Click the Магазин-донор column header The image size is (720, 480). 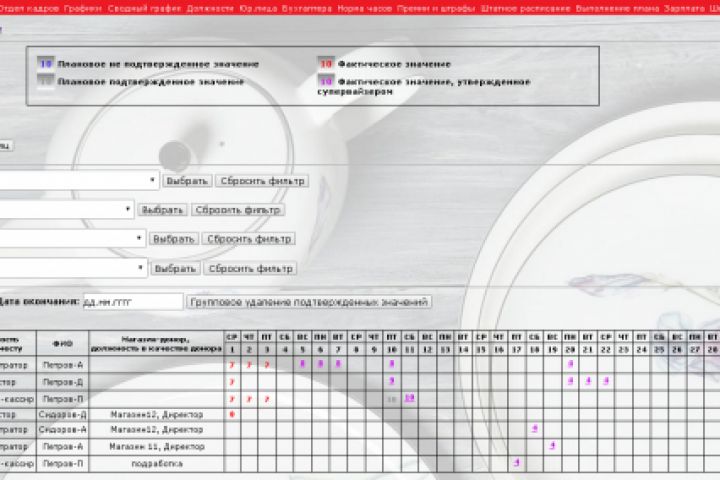[156, 344]
